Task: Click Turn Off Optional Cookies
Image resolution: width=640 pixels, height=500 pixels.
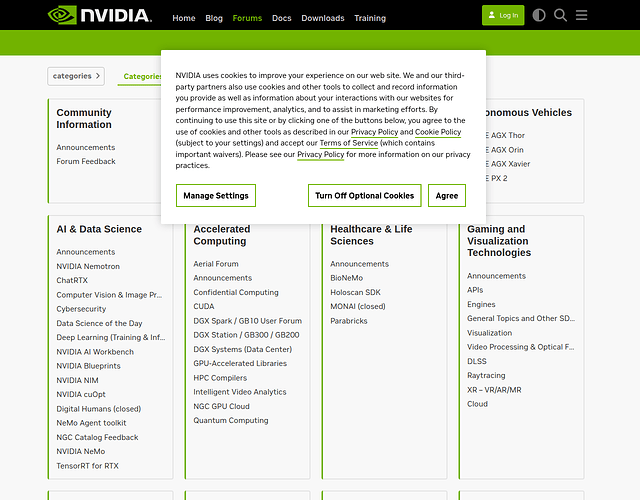Action: point(364,196)
